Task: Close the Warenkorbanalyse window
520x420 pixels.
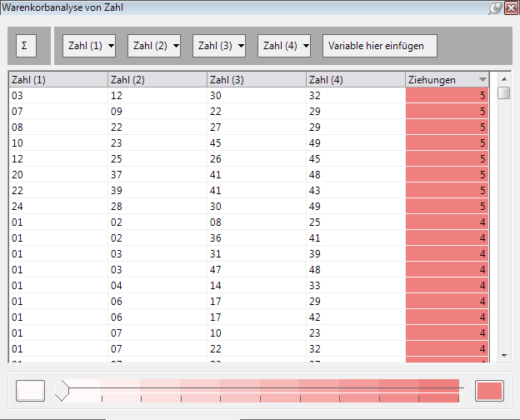Action: (511, 8)
